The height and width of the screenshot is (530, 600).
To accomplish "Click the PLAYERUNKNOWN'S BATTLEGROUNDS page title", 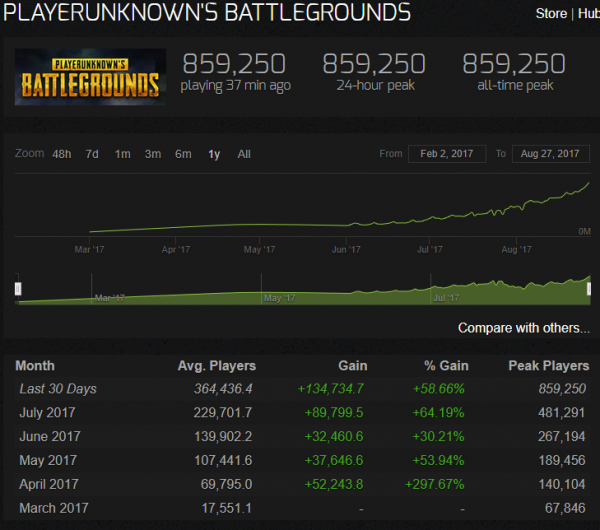I will [207, 11].
